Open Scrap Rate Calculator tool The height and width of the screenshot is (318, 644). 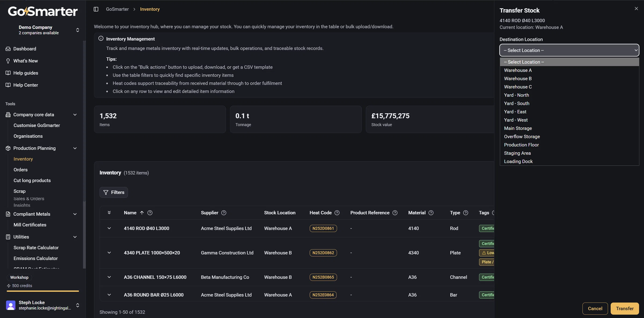pos(36,248)
